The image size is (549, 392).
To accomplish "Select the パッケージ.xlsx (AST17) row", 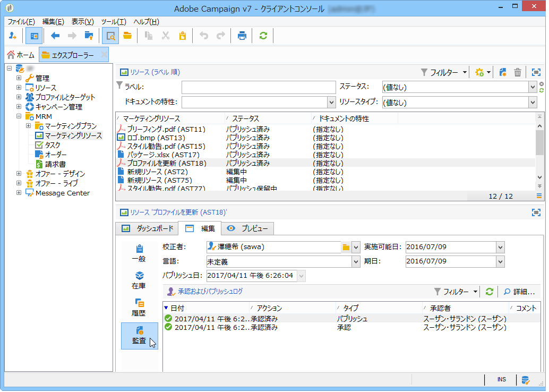I will tap(325, 155).
